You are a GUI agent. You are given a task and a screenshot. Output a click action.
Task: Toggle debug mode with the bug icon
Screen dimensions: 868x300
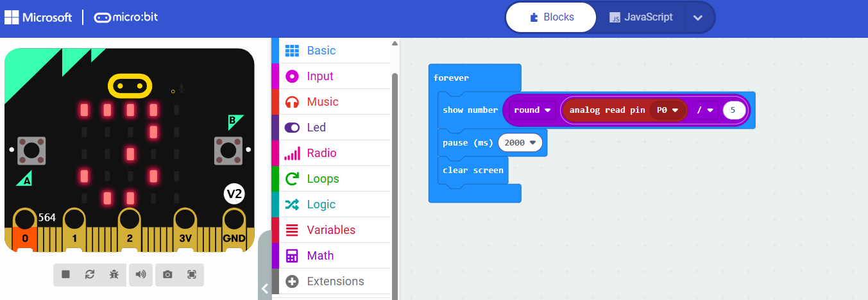(114, 274)
